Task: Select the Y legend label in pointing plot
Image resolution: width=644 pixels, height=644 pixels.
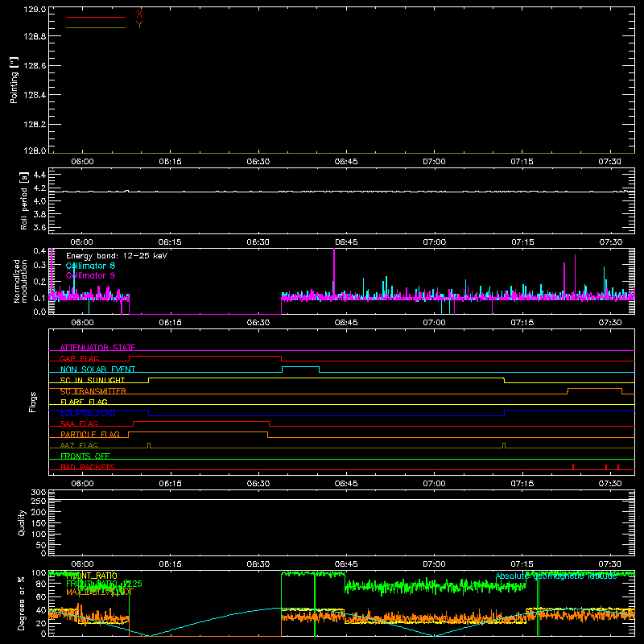Action: 139,25
